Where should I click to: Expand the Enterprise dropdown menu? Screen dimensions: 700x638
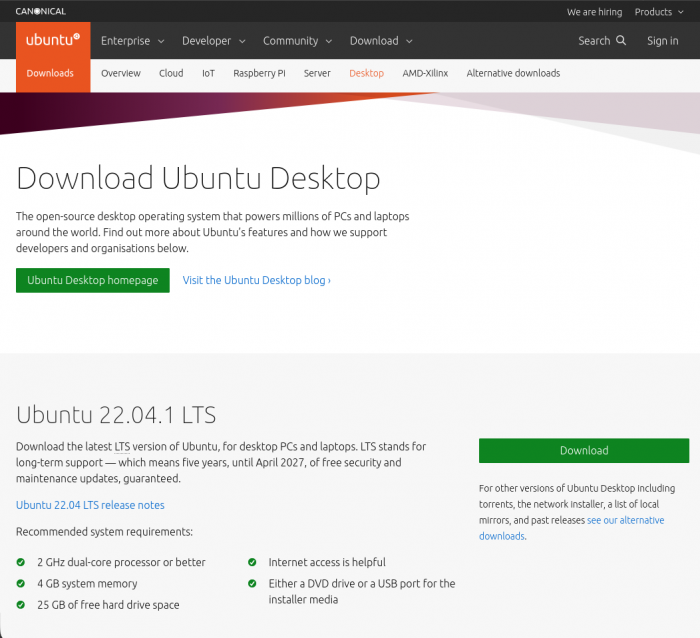(x=132, y=41)
